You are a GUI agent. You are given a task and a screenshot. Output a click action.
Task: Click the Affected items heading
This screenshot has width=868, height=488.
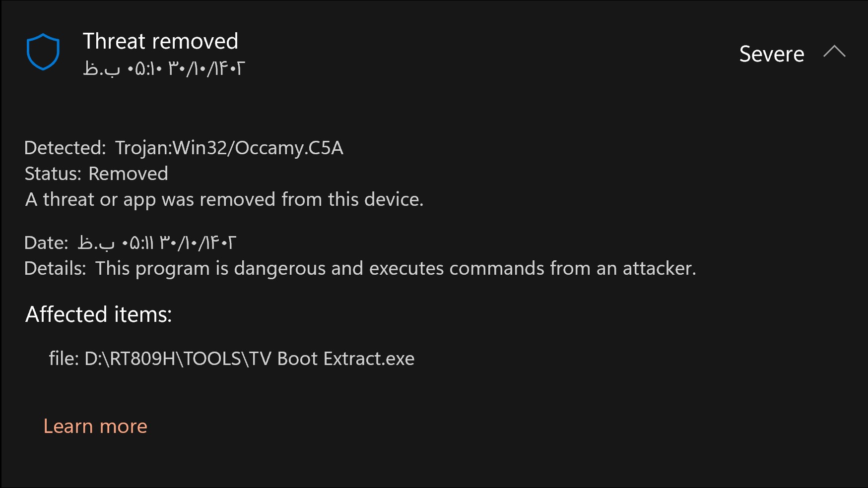pos(99,314)
